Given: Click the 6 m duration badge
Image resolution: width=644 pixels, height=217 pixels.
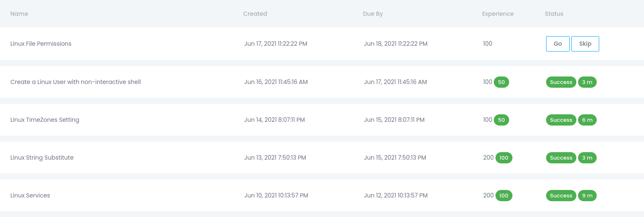Looking at the screenshot, I should [587, 120].
